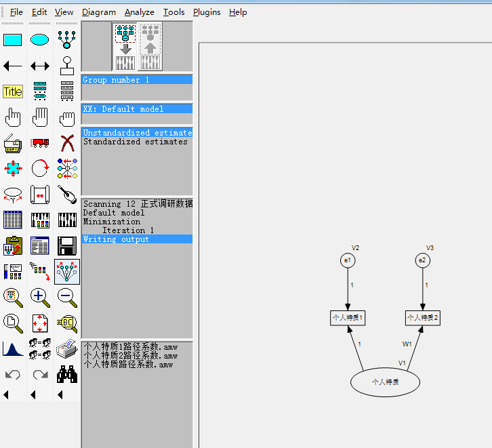
Task: Select the touch up variable tool
Action: tap(67, 195)
